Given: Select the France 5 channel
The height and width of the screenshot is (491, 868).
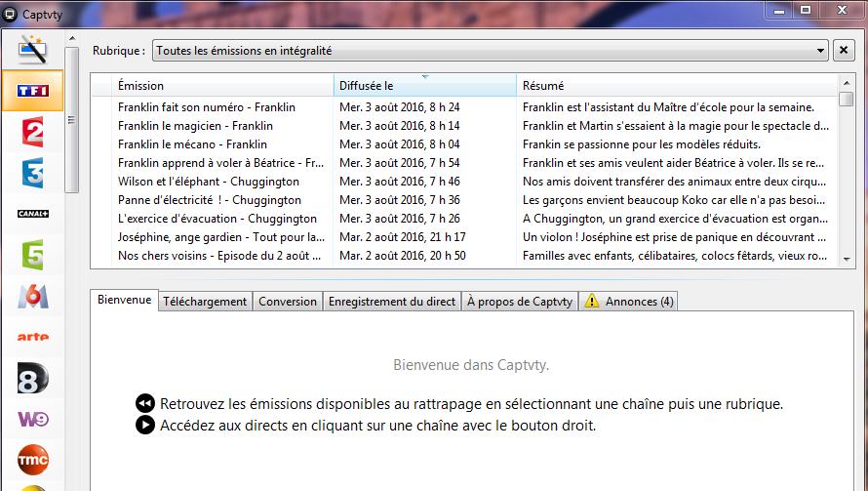Looking at the screenshot, I should [x=32, y=255].
